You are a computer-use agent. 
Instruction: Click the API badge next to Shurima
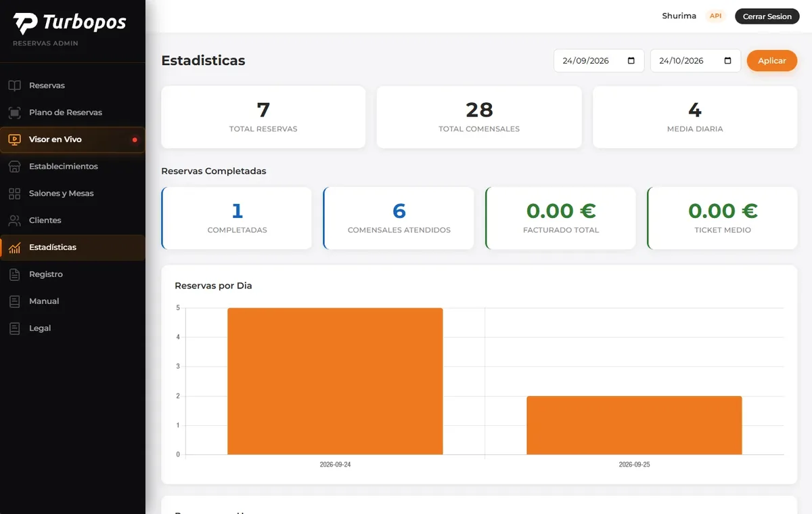coord(715,16)
